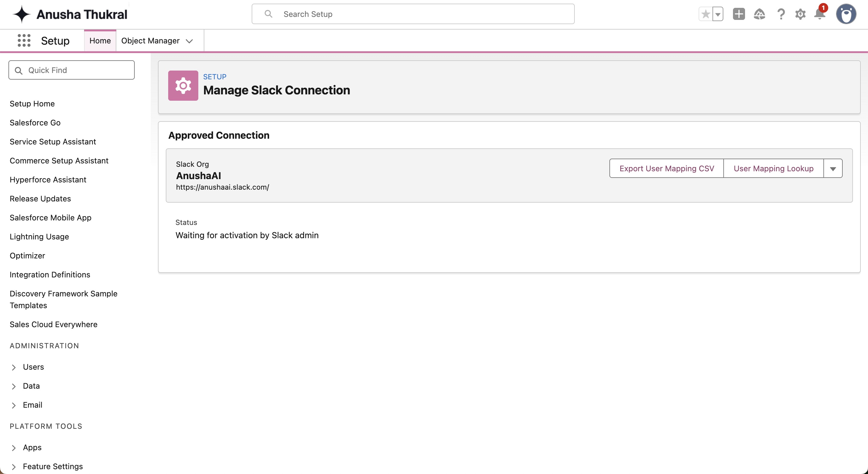Open the notifications bell
Screen dimensions: 868x474
click(819, 14)
